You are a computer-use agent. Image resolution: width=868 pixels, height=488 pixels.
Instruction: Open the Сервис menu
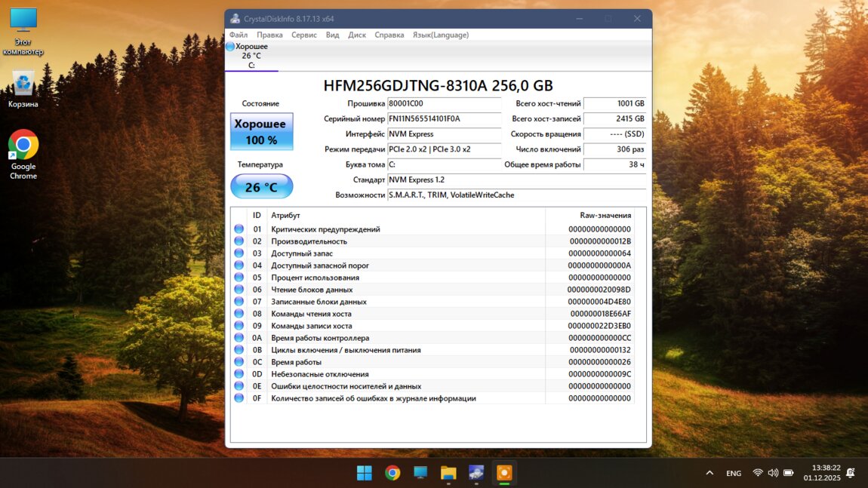pos(304,35)
